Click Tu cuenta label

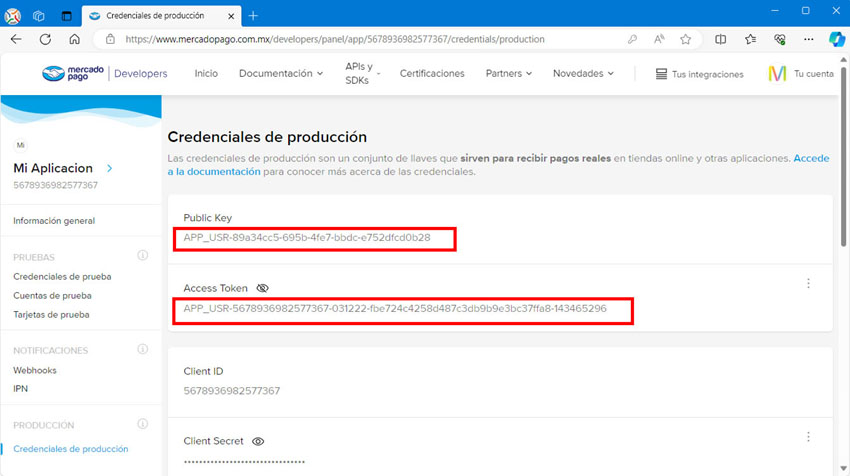pyautogui.click(x=814, y=74)
